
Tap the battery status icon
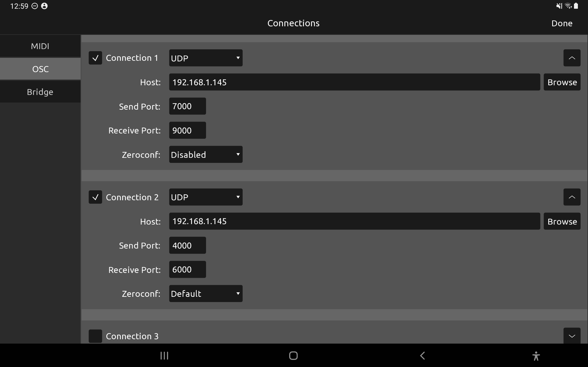pyautogui.click(x=576, y=6)
